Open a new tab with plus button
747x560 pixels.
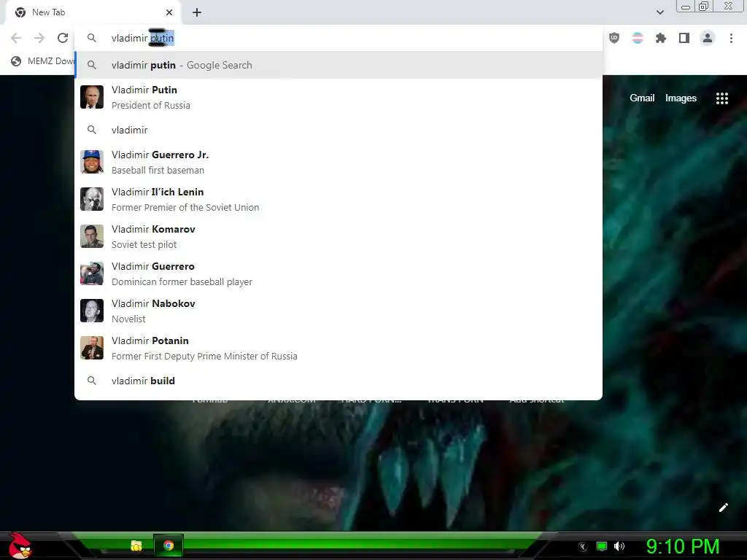click(x=197, y=12)
